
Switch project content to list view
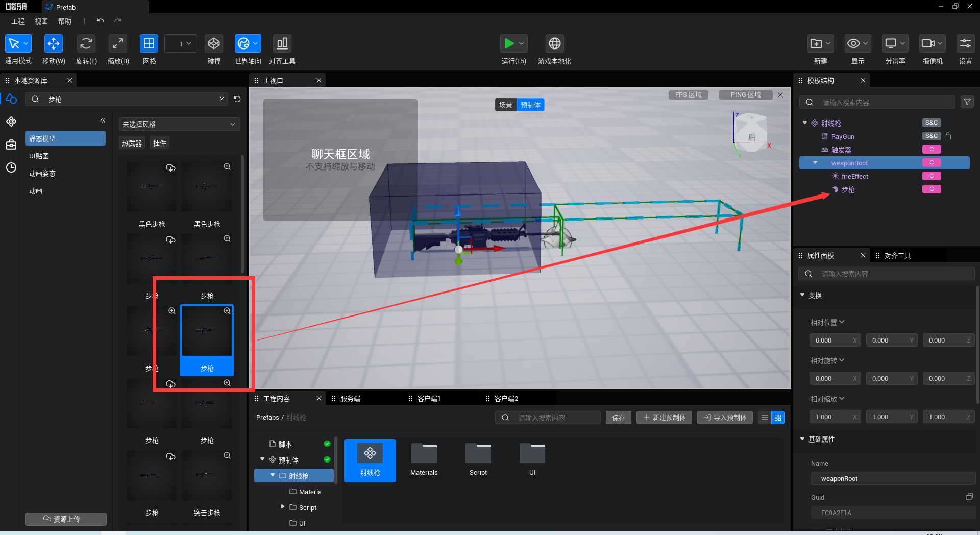[x=765, y=418]
